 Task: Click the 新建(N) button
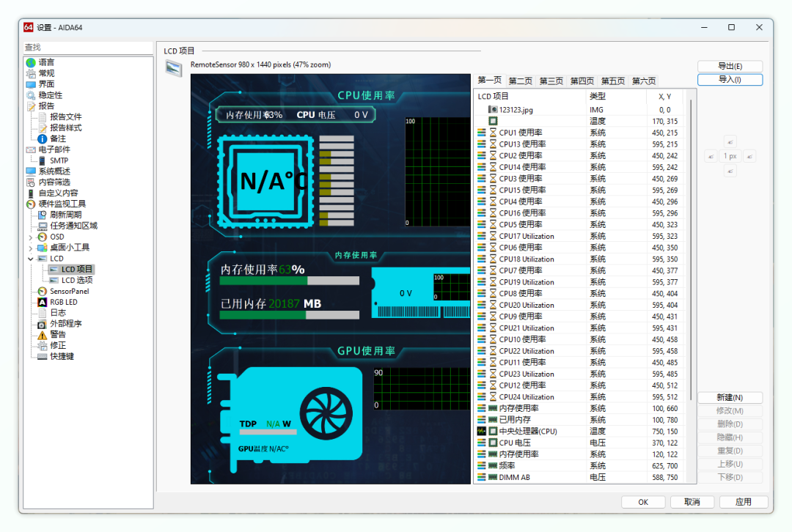730,398
